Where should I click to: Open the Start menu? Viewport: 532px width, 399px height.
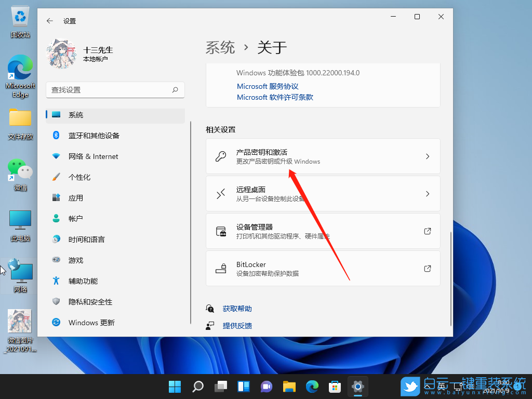click(x=175, y=387)
